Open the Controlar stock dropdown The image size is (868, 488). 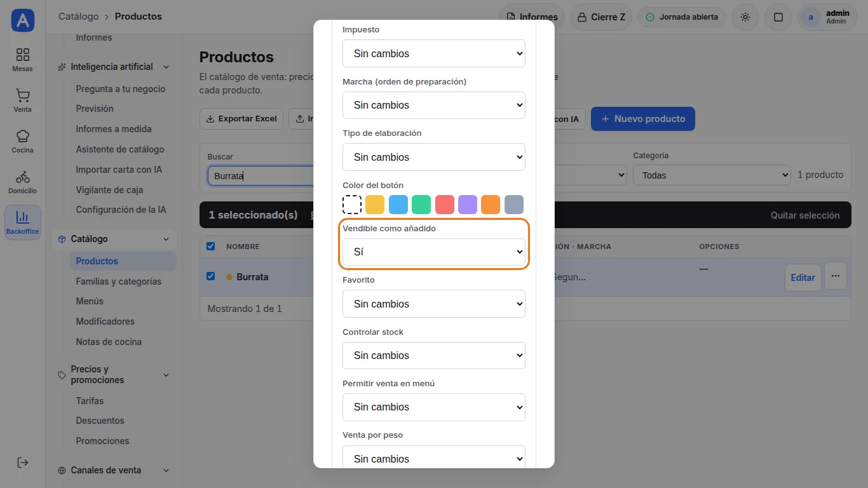(x=434, y=355)
